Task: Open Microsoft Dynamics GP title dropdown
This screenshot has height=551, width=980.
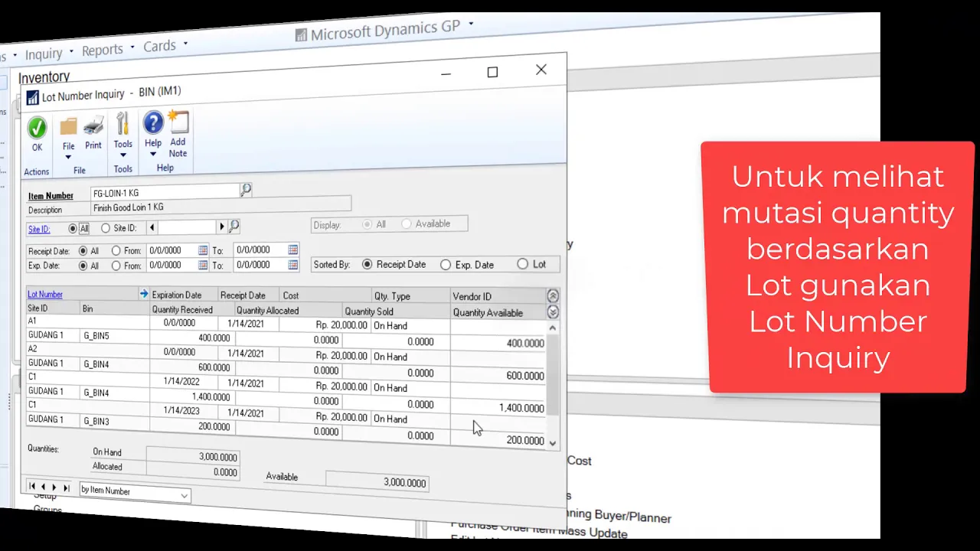Action: pos(472,24)
